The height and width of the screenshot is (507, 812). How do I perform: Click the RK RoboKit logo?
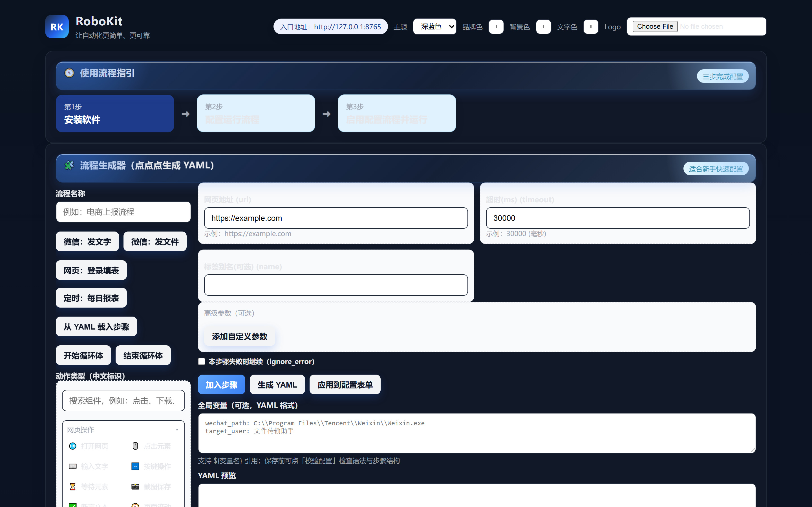57,26
